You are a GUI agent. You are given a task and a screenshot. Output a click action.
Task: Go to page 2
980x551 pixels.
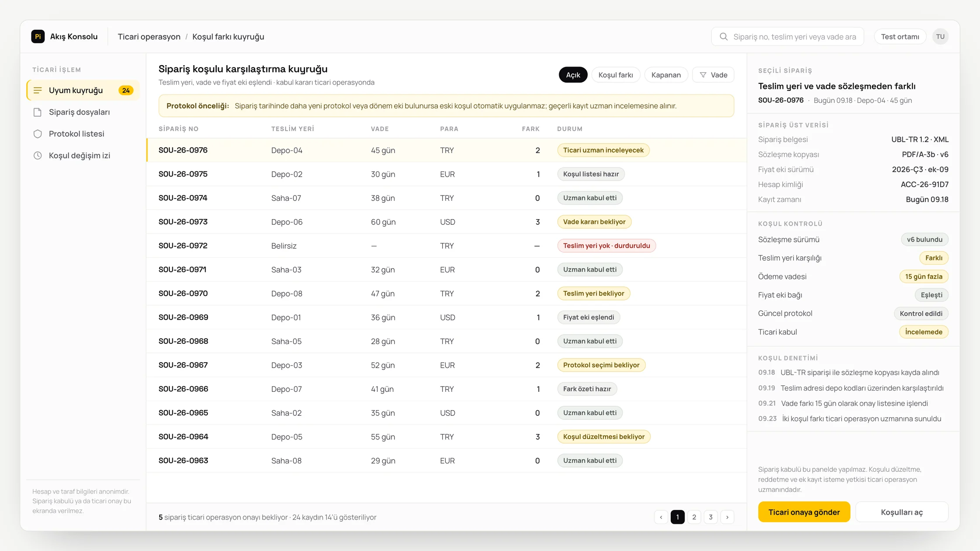click(694, 517)
